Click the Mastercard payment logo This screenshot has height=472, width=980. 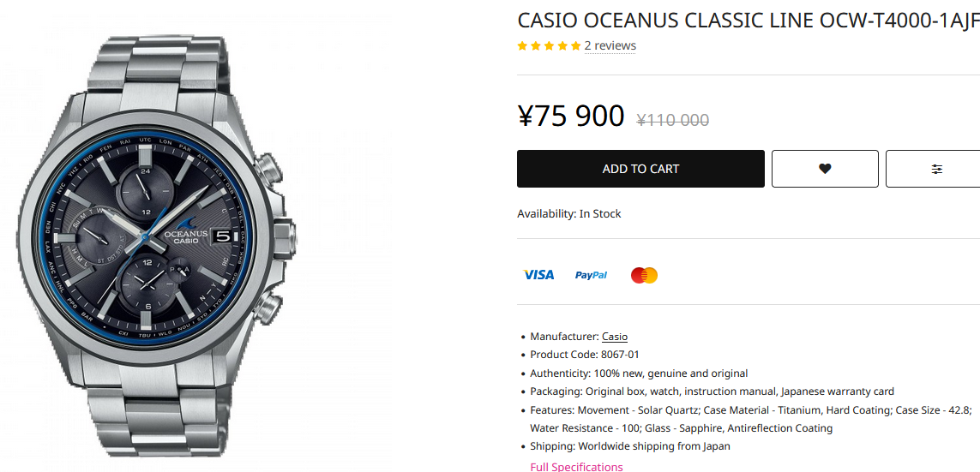644,275
